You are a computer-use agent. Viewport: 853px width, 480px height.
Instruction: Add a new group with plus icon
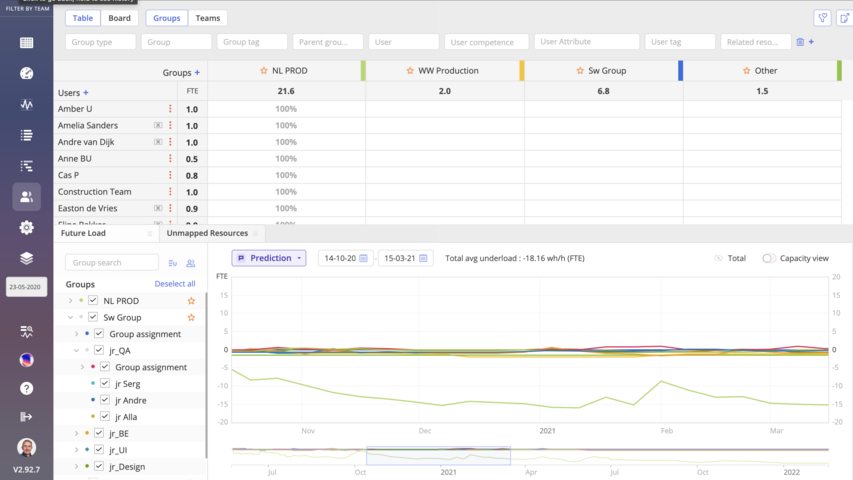tap(197, 72)
